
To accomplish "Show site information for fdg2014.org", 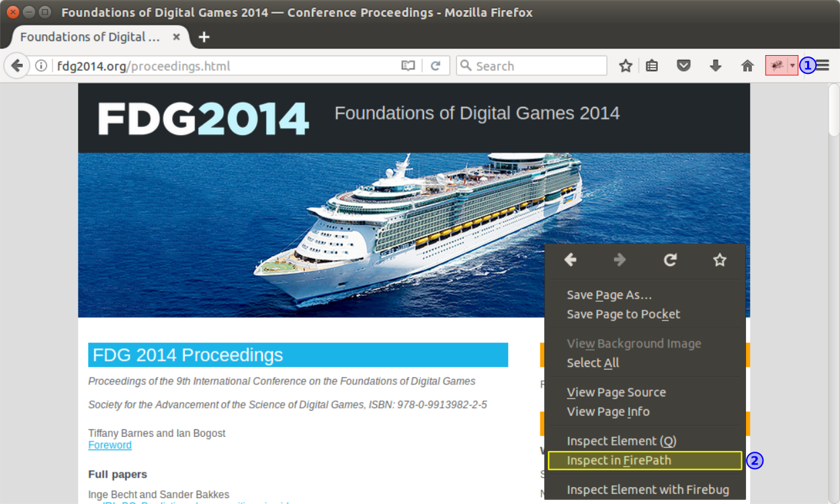I will click(x=41, y=66).
